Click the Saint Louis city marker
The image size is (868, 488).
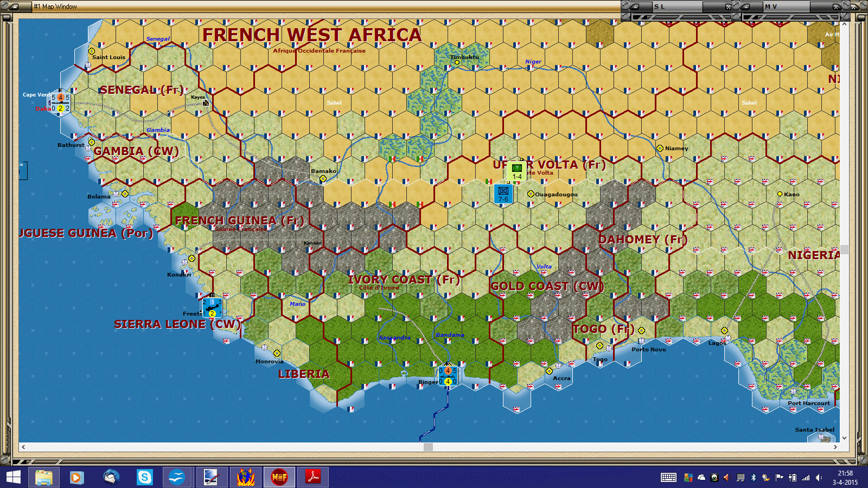pos(92,51)
